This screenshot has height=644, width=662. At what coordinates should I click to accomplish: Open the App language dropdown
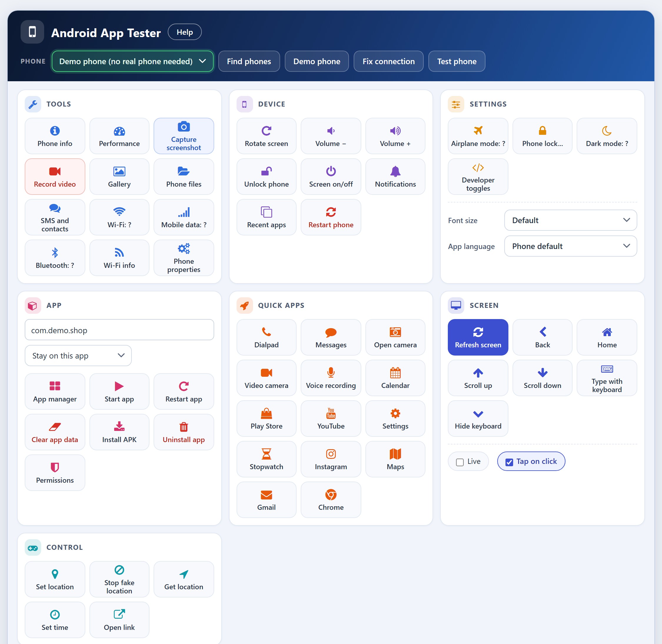click(x=570, y=246)
